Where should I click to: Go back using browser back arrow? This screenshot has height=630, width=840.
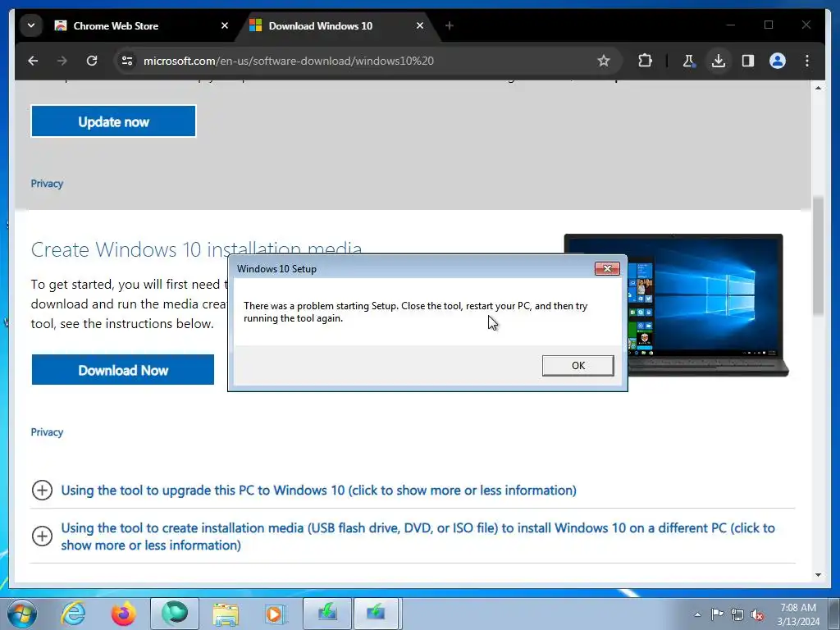(x=33, y=61)
